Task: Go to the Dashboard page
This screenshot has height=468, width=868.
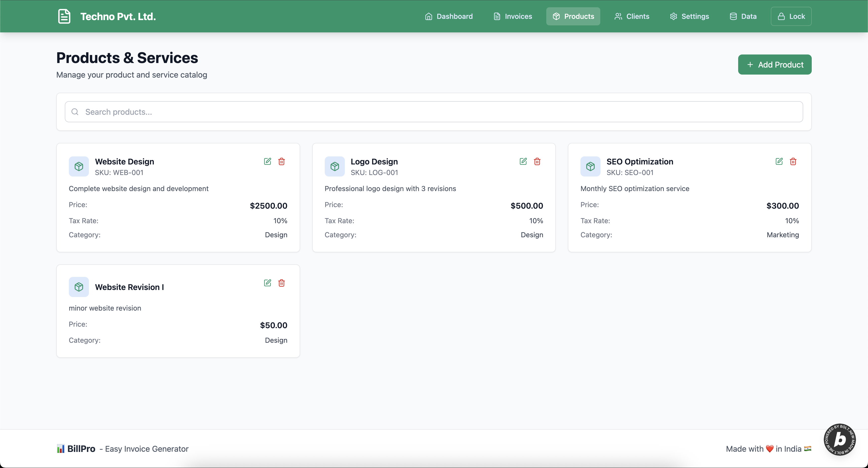Action: [x=449, y=16]
